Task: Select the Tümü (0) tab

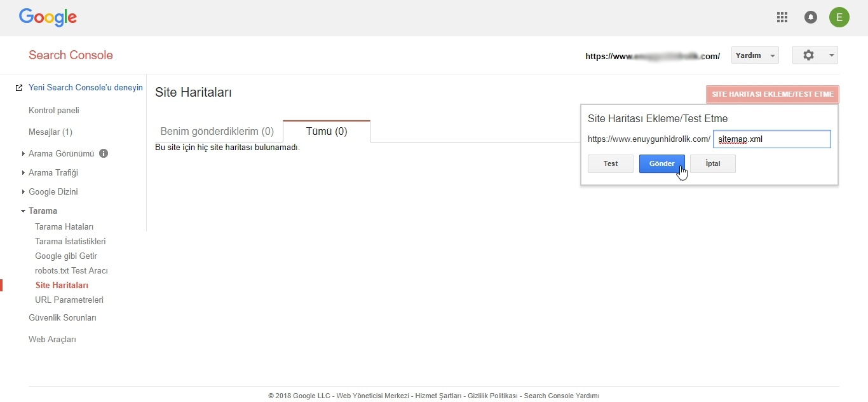Action: coord(327,131)
